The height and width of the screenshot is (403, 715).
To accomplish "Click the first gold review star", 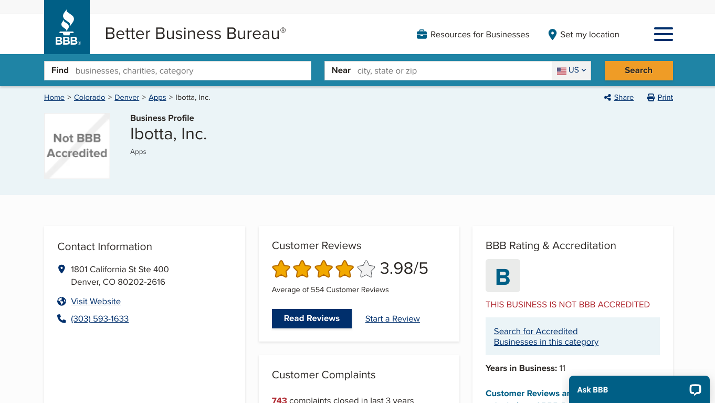I will 281,269.
